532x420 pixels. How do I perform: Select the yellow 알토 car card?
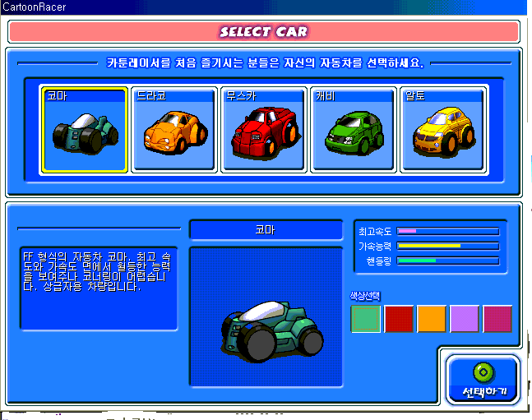point(443,130)
